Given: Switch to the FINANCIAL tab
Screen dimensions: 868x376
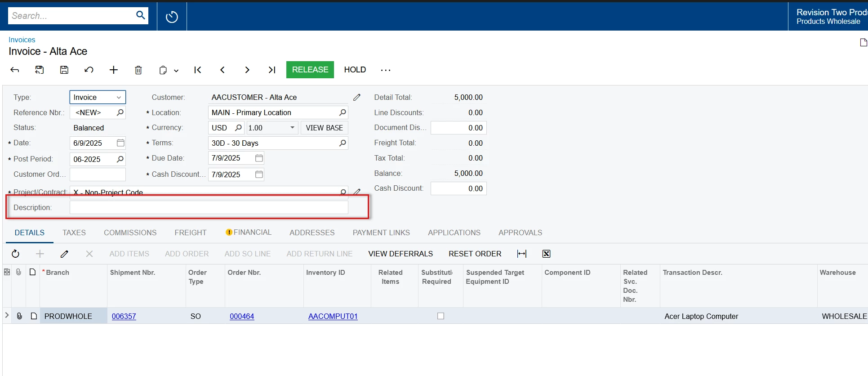Looking at the screenshot, I should pos(249,233).
